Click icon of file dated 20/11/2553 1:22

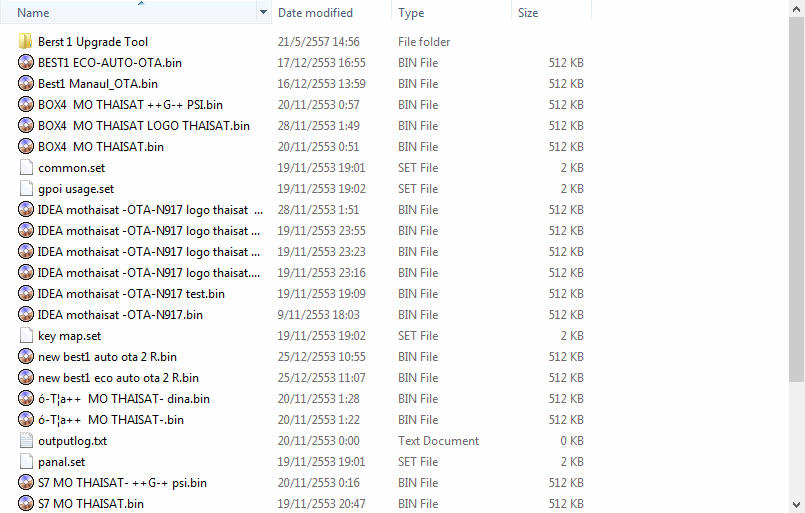click(x=26, y=420)
